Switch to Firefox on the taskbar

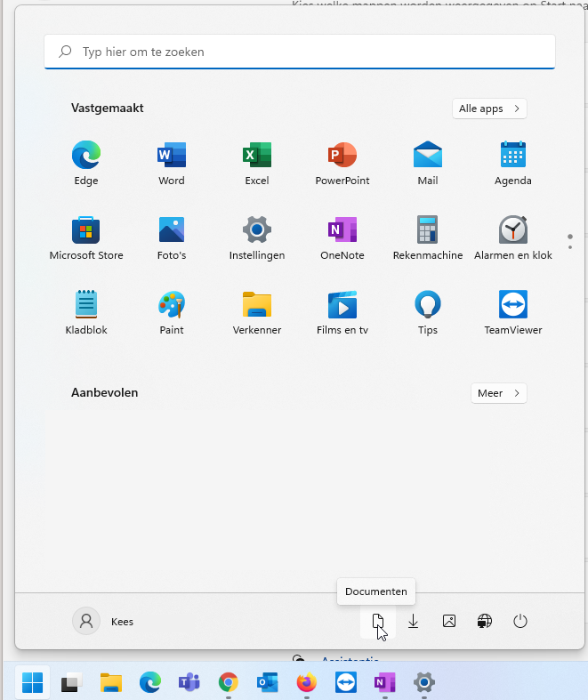[x=307, y=682]
